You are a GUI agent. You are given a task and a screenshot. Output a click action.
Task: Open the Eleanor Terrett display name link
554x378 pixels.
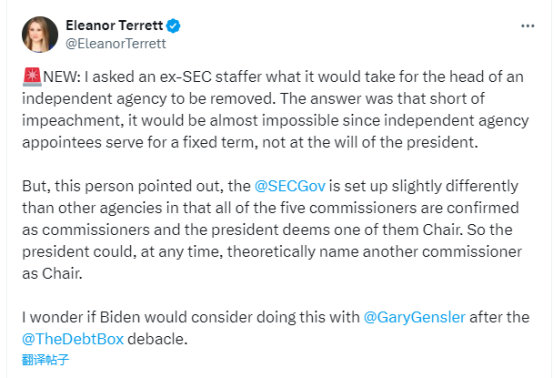click(114, 25)
